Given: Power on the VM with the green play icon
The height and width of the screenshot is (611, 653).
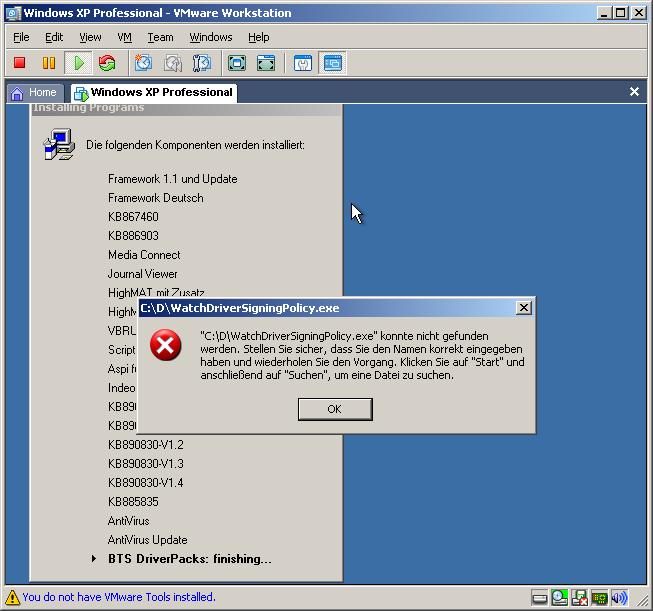Looking at the screenshot, I should pyautogui.click(x=78, y=63).
